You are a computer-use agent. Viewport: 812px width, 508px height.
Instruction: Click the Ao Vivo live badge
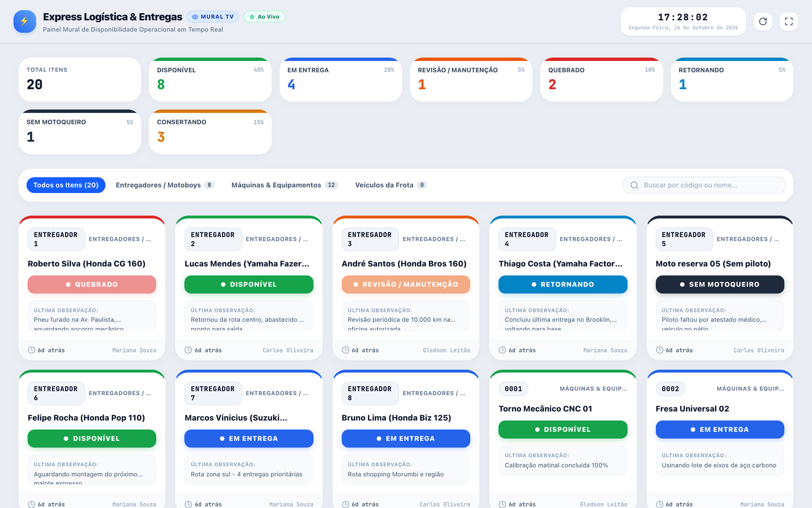(264, 17)
